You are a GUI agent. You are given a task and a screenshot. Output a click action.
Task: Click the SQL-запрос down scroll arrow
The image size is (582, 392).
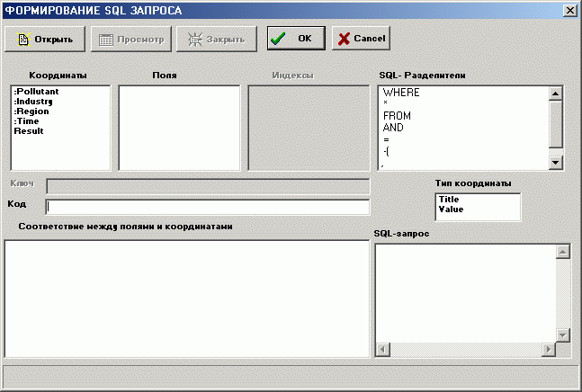tap(563, 335)
